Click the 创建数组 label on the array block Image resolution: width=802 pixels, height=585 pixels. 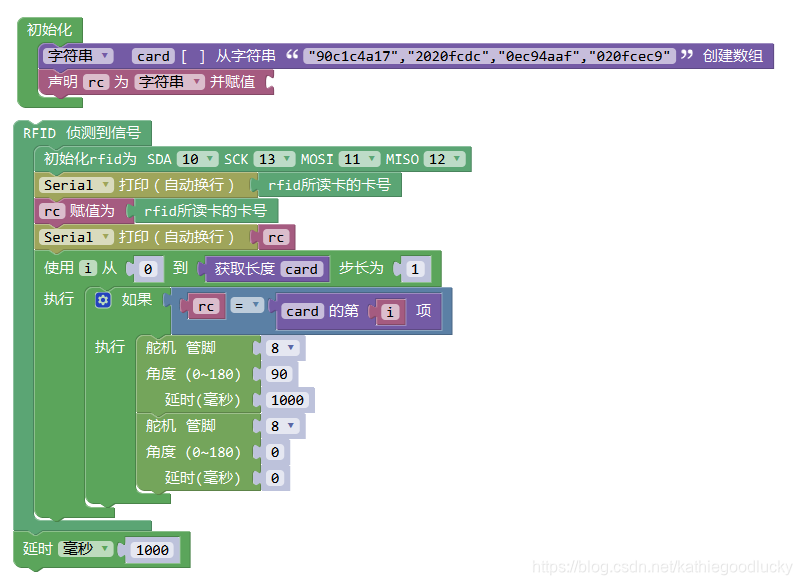pos(732,56)
